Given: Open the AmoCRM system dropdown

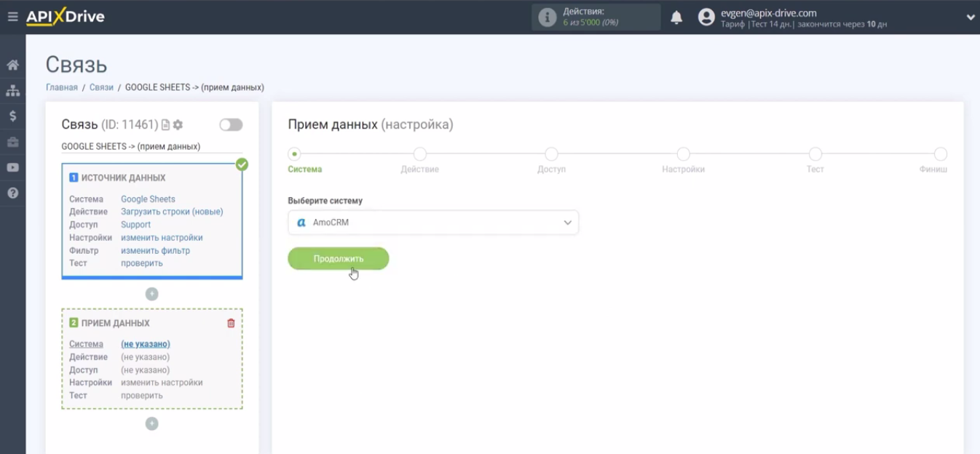Looking at the screenshot, I should pyautogui.click(x=433, y=223).
